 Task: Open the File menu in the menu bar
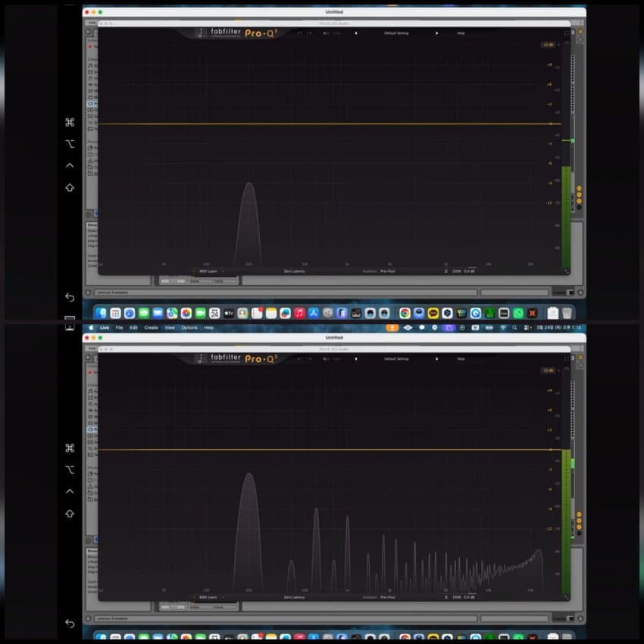click(119, 327)
